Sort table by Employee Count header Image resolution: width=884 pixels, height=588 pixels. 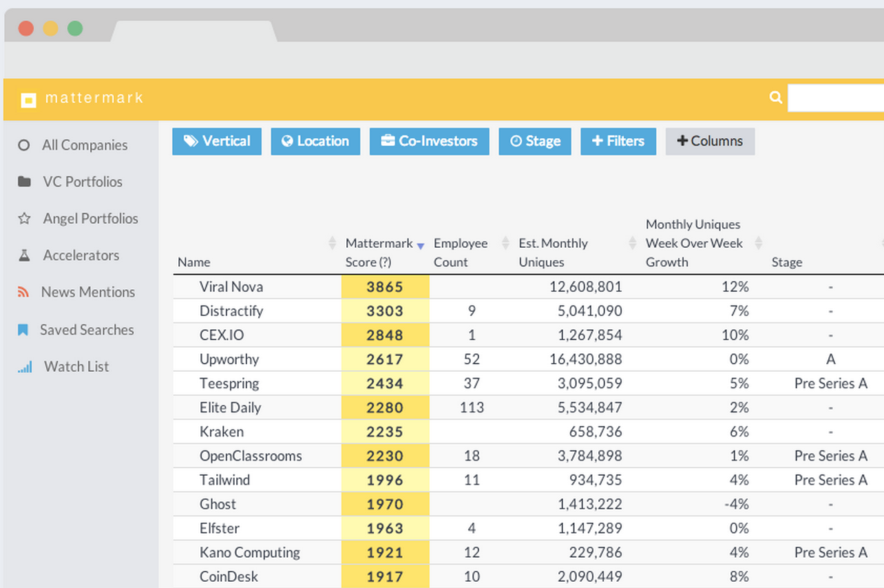pos(460,252)
